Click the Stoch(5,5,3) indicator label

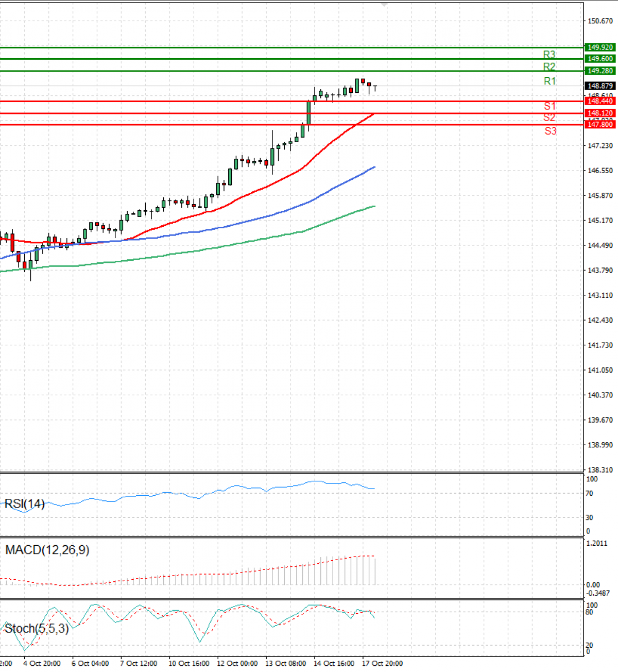click(37, 628)
